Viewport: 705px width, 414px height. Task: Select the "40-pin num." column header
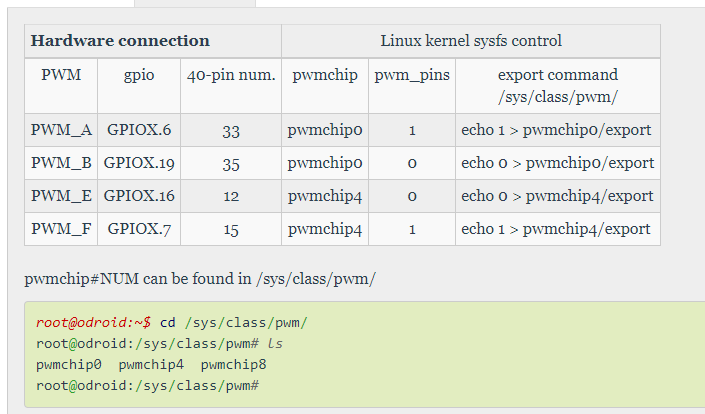coord(231,75)
